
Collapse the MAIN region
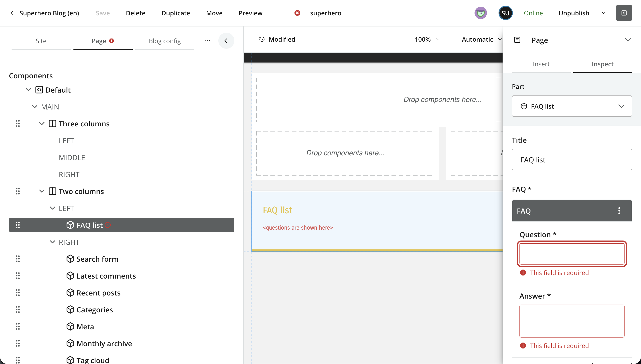[34, 107]
